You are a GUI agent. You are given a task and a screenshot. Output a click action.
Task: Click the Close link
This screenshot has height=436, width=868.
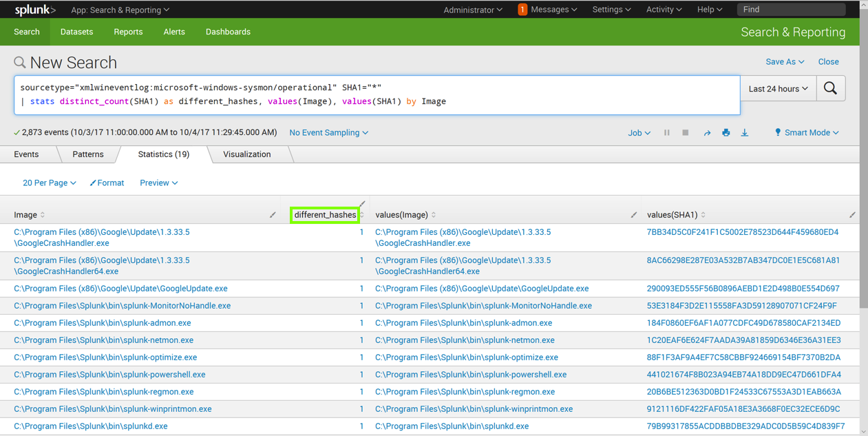[828, 62]
